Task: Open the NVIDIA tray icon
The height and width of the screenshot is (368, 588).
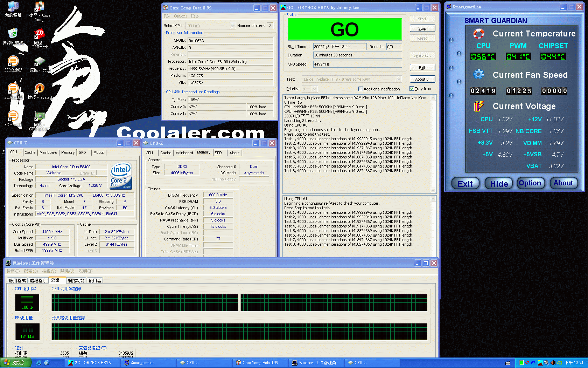Action: [559, 363]
